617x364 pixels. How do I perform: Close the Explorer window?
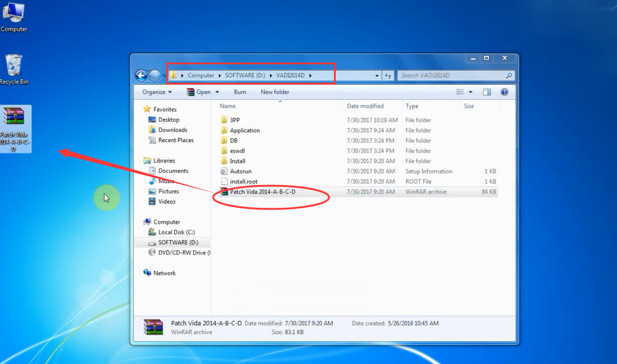coord(504,58)
